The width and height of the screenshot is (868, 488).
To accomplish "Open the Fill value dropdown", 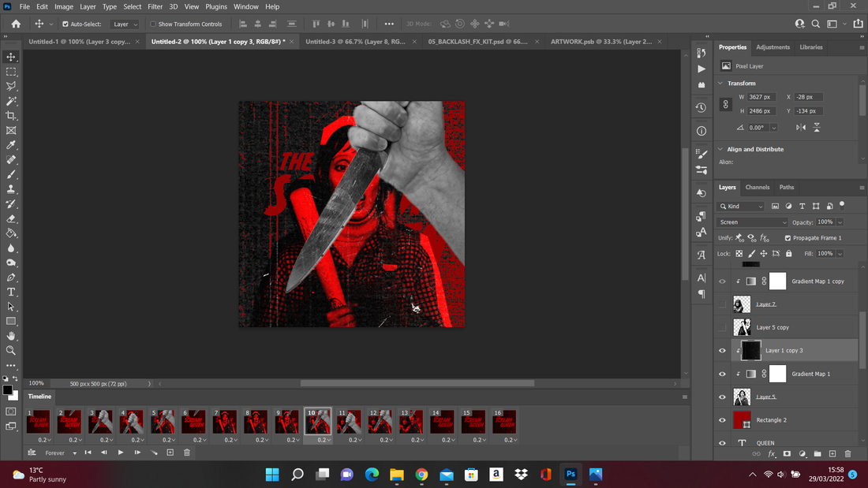I will (840, 254).
